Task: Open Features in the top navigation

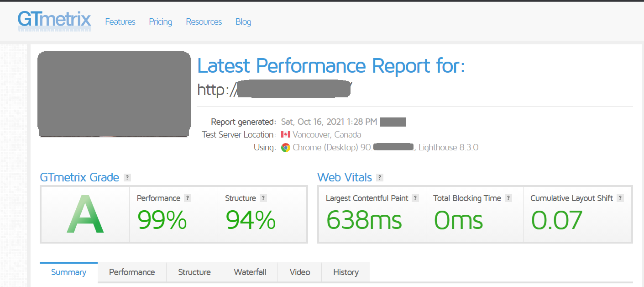Action: coord(120,21)
